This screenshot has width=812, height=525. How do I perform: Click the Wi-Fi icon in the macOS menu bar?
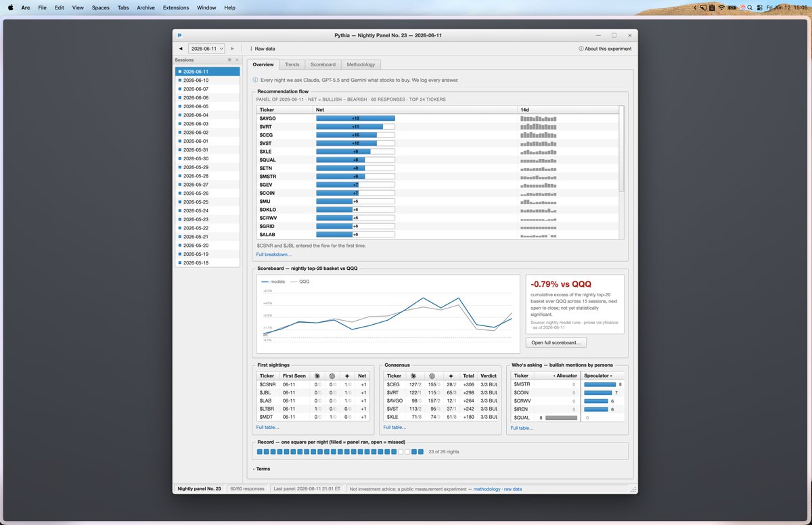[721, 7]
